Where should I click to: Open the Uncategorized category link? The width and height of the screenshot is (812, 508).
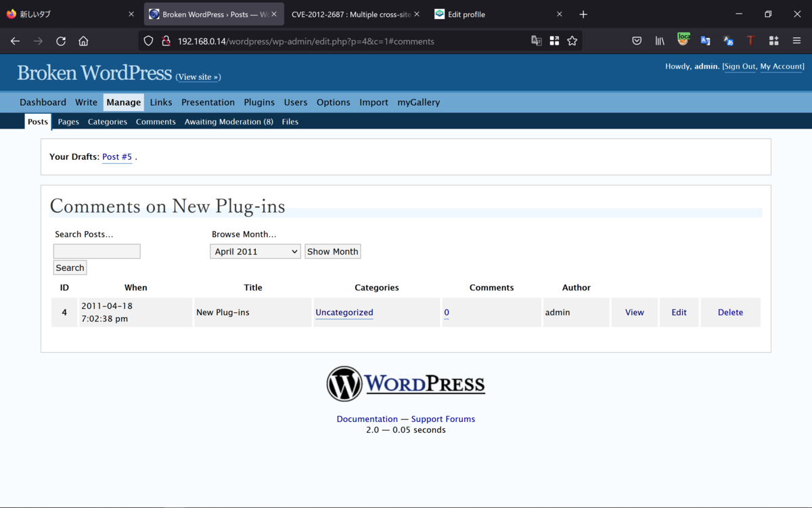point(344,312)
